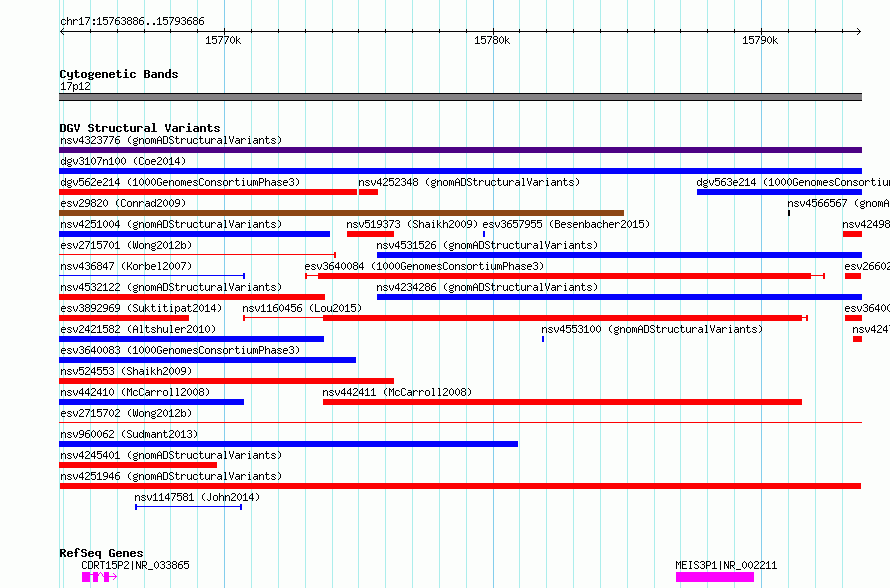Open the esv29820 (Conrad2009) brown bar
Screen dimensions: 890x588
(x=341, y=213)
